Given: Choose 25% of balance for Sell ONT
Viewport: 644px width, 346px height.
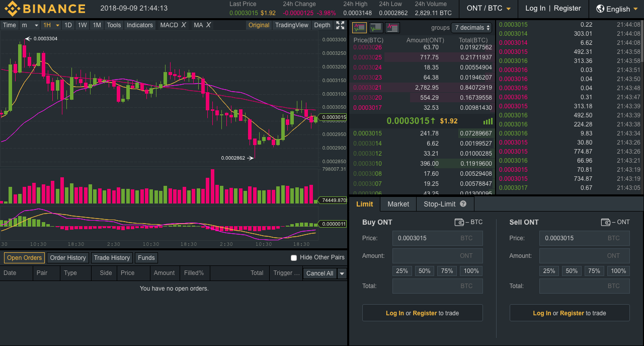Looking at the screenshot, I should [x=549, y=271].
